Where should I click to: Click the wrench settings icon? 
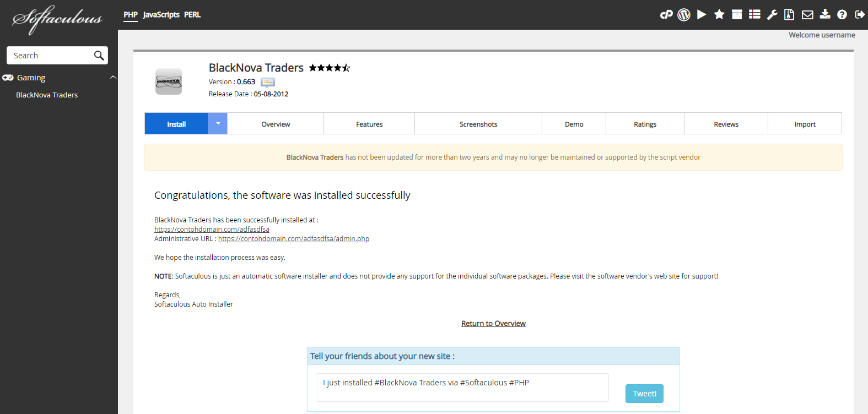[x=772, y=15]
